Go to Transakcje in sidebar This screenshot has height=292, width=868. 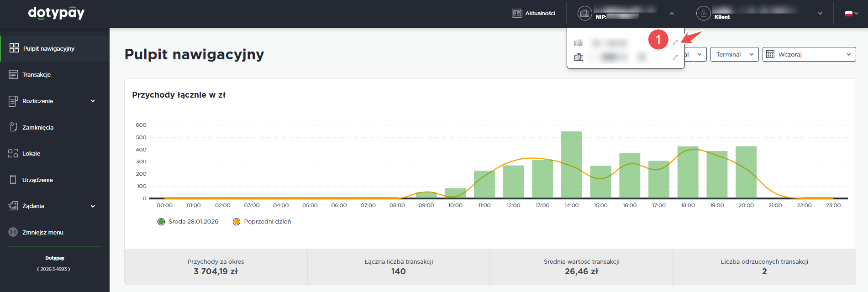(x=37, y=74)
